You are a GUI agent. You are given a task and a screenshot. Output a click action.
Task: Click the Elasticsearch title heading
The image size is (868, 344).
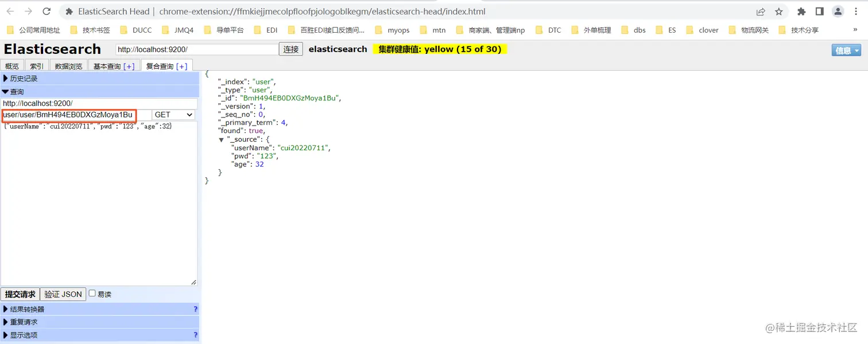[52, 49]
